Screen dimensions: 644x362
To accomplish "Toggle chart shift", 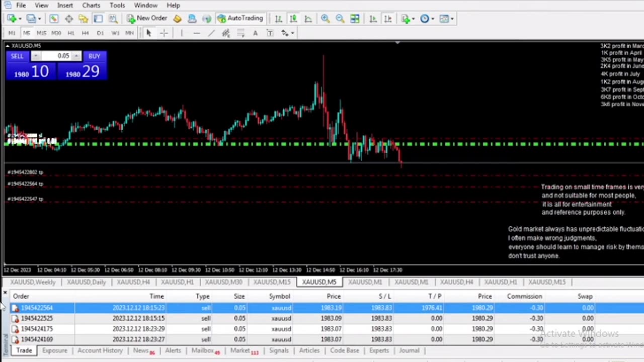I will point(388,19).
